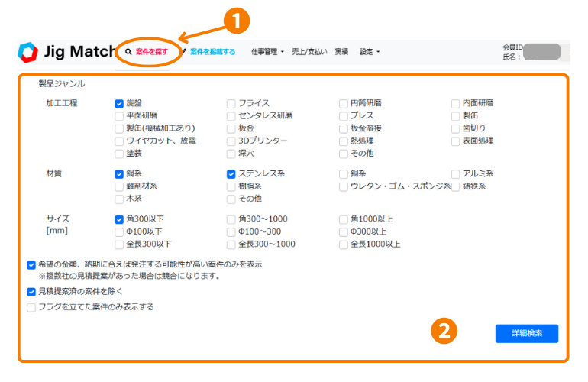Viewport: 588px width, 382px height.
Task: Check the 木系 checkbox
Action: pos(119,199)
